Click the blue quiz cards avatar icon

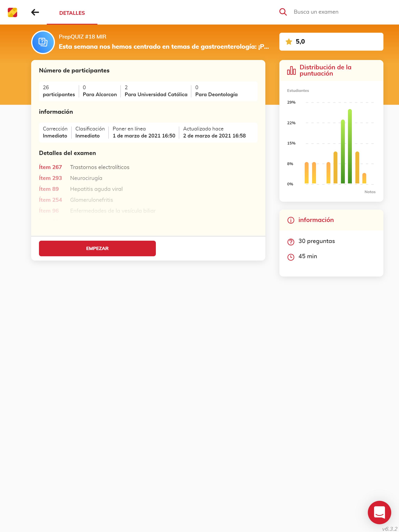point(43,42)
